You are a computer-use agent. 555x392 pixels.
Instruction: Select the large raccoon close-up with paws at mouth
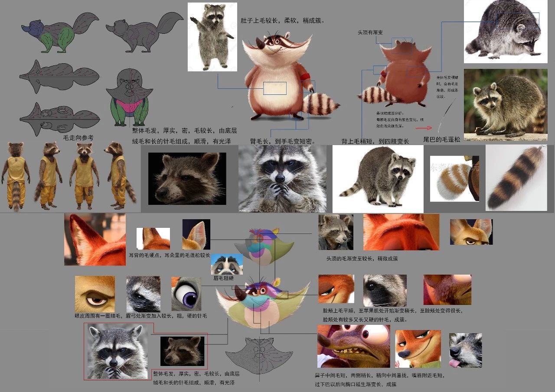(x=282, y=178)
